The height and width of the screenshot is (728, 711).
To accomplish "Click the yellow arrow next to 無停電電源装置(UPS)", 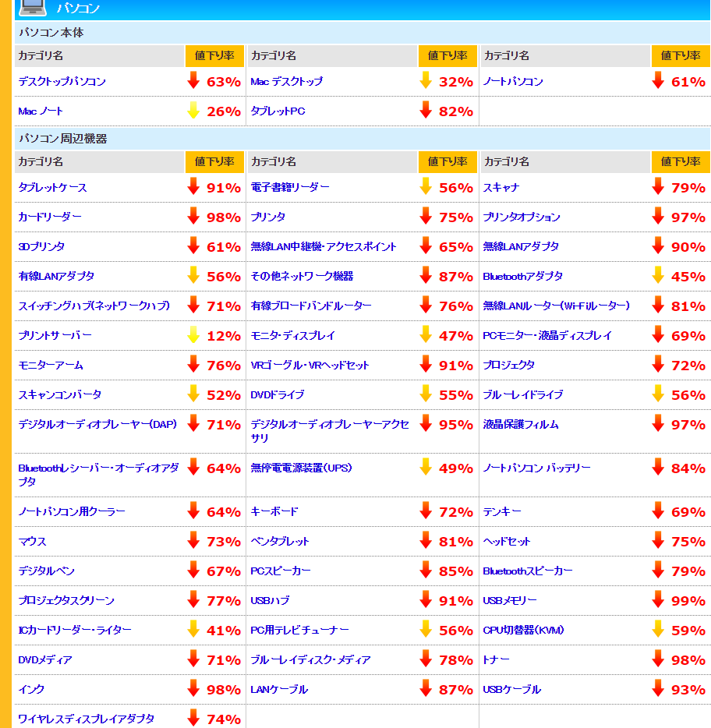I will click(426, 468).
